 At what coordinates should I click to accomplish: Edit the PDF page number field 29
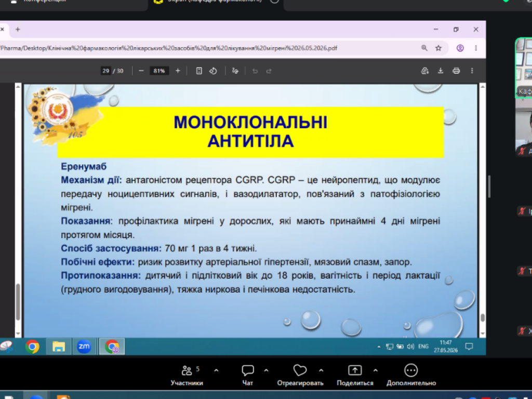pos(105,71)
